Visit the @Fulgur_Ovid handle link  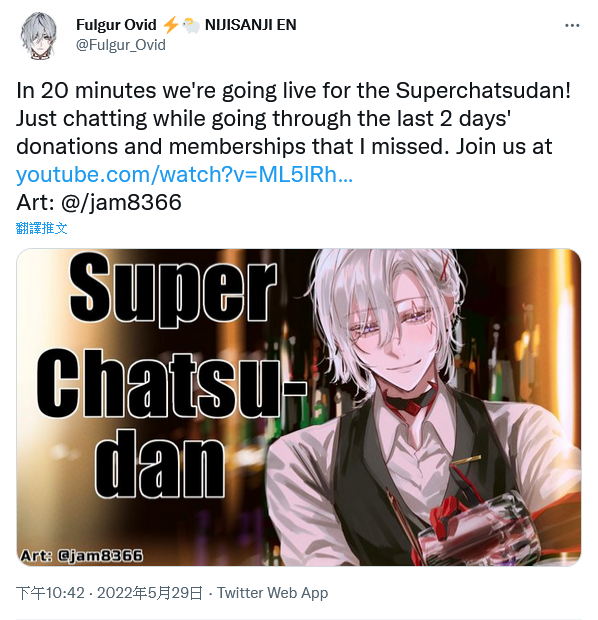coord(121,45)
